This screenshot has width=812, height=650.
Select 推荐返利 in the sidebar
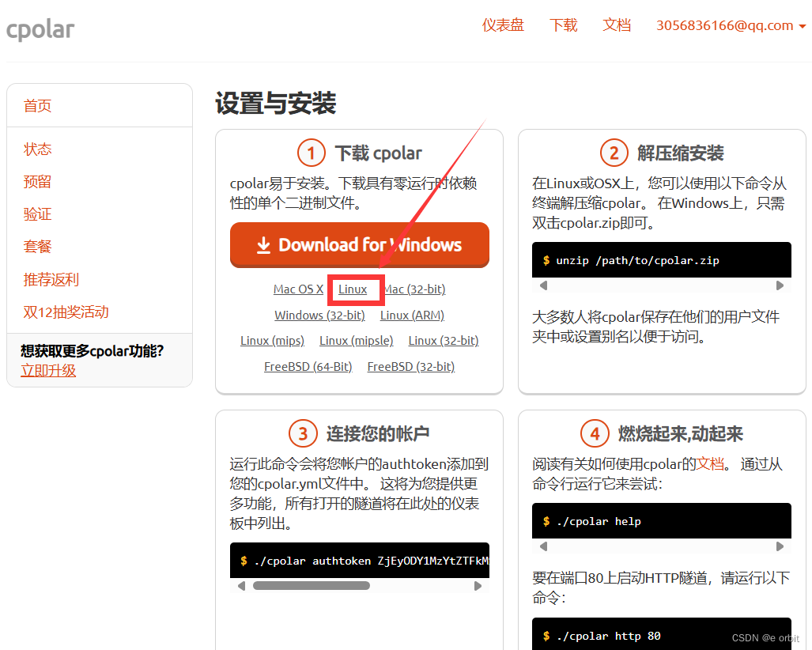pyautogui.click(x=51, y=280)
